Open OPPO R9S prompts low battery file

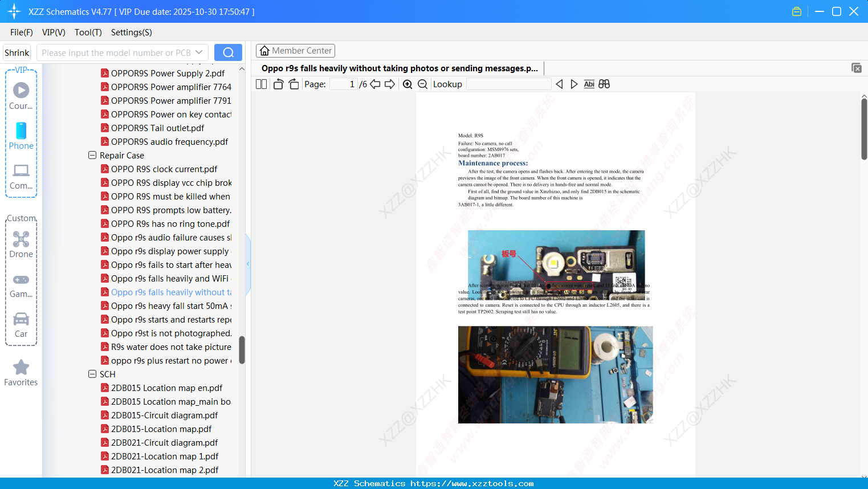click(166, 210)
